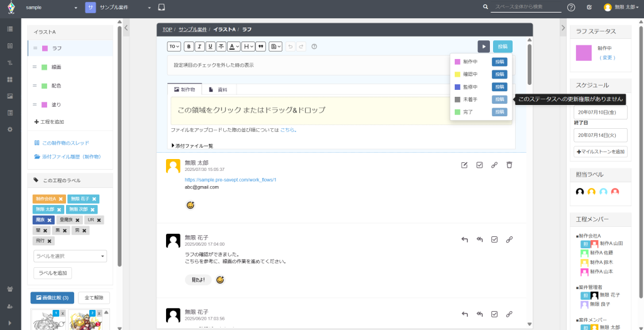Select 確認中 post option in status menu

pyautogui.click(x=499, y=74)
